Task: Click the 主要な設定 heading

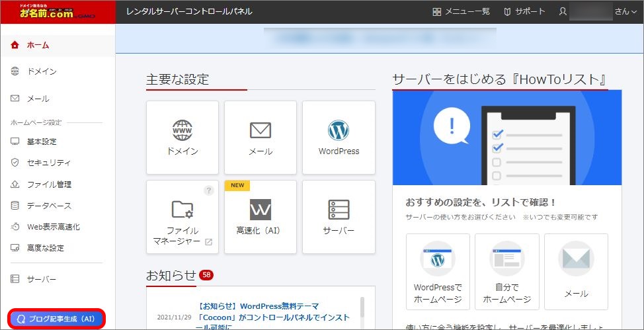Action: click(177, 79)
